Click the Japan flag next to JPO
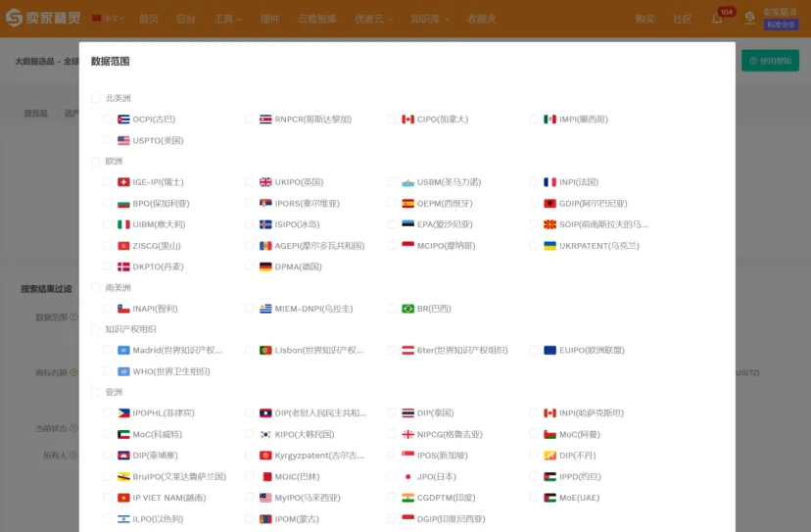The image size is (811, 532). (407, 476)
